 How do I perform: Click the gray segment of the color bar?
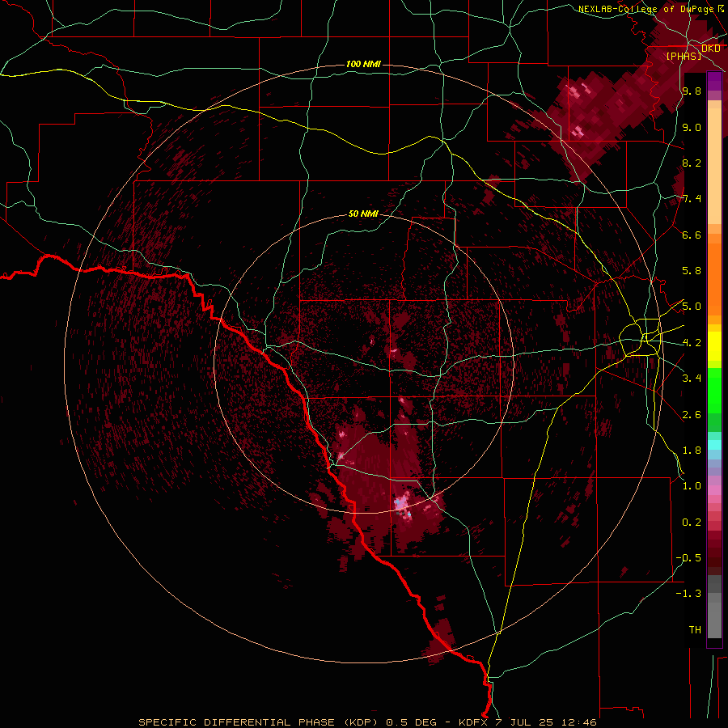pos(714,608)
